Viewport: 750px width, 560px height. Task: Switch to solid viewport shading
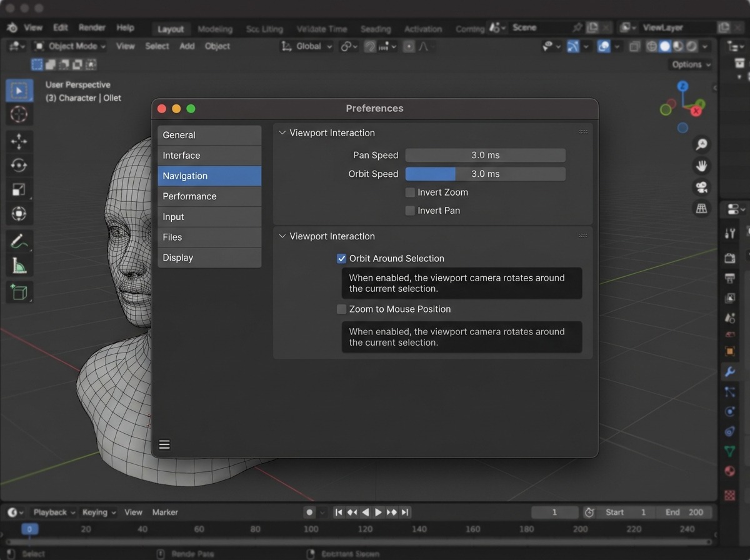665,46
